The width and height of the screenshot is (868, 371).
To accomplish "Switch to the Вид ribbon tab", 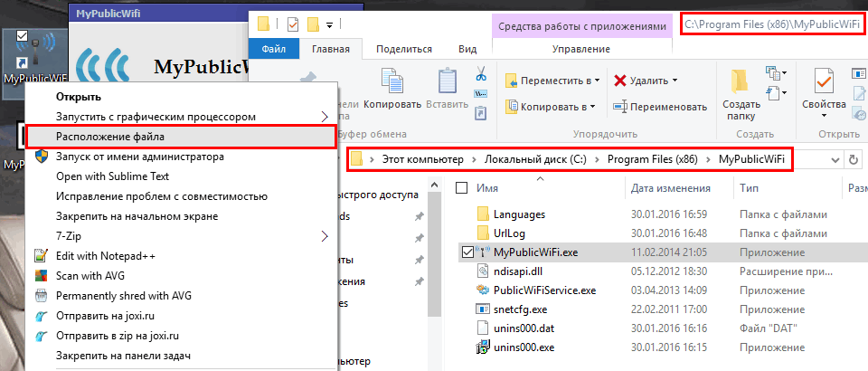I will (467, 49).
